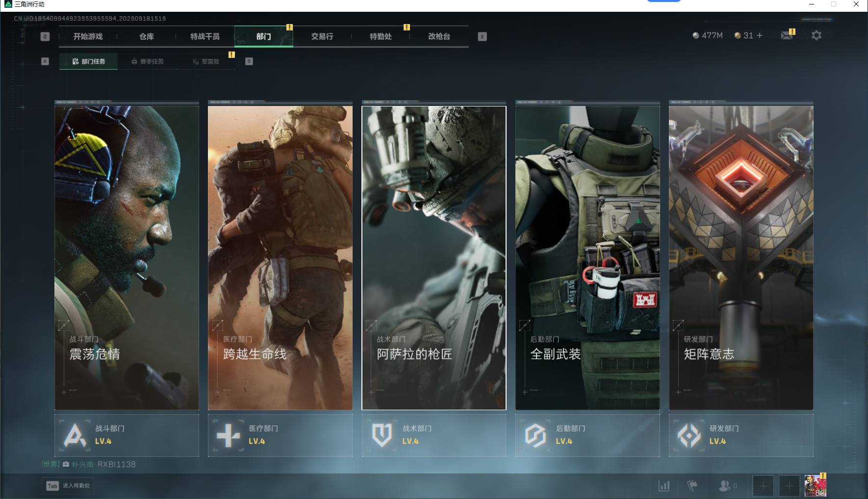
Task: Open the 矩阵意志 mission card
Action: 741,258
